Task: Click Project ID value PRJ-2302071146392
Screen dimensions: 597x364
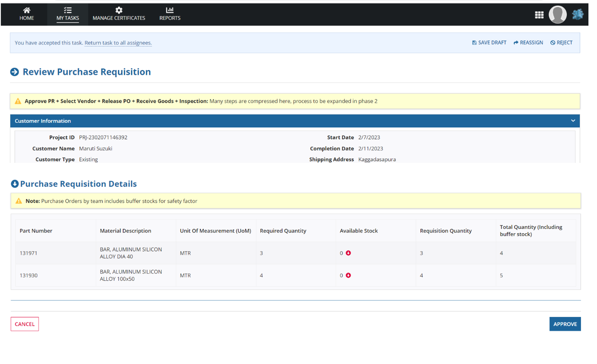Action: (103, 137)
